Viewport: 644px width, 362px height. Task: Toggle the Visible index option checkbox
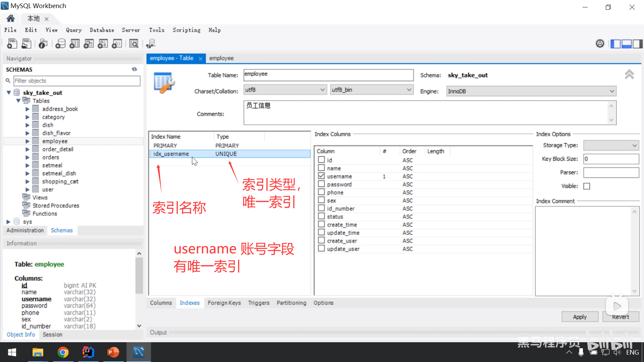pos(587,186)
